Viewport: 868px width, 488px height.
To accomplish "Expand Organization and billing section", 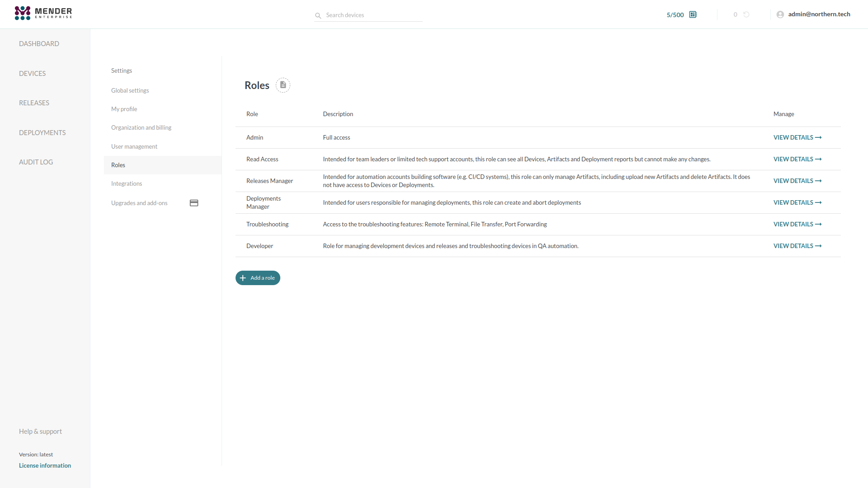I will tap(142, 127).
